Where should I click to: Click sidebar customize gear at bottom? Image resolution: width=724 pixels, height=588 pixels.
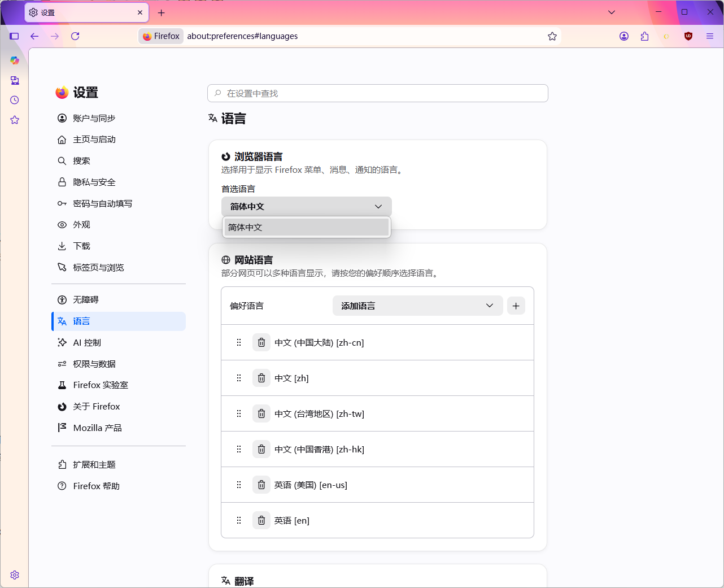[x=15, y=575]
